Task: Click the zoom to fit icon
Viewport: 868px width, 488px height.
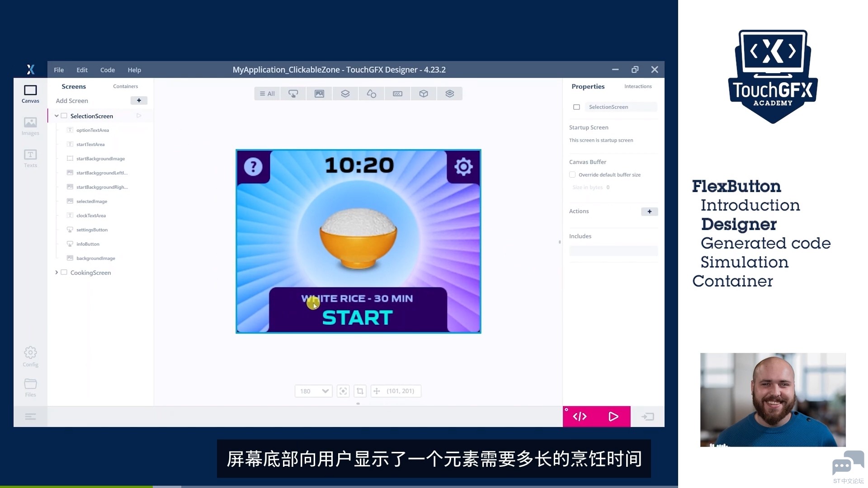Action: 343,391
